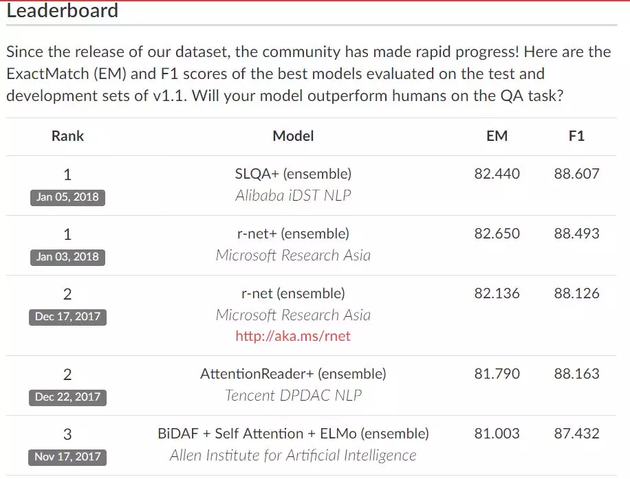Click the Jan 05, 2018 date badge
The height and width of the screenshot is (479, 630).
[68, 197]
